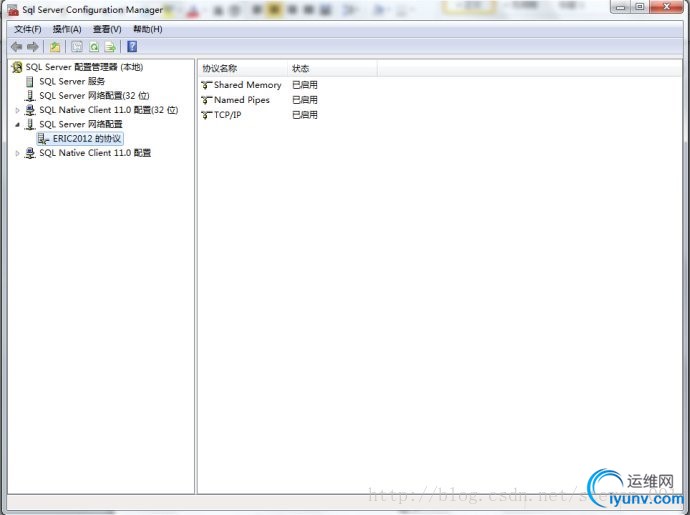Select the Shared Memory protocol row
This screenshot has height=515, width=690.
(x=247, y=85)
